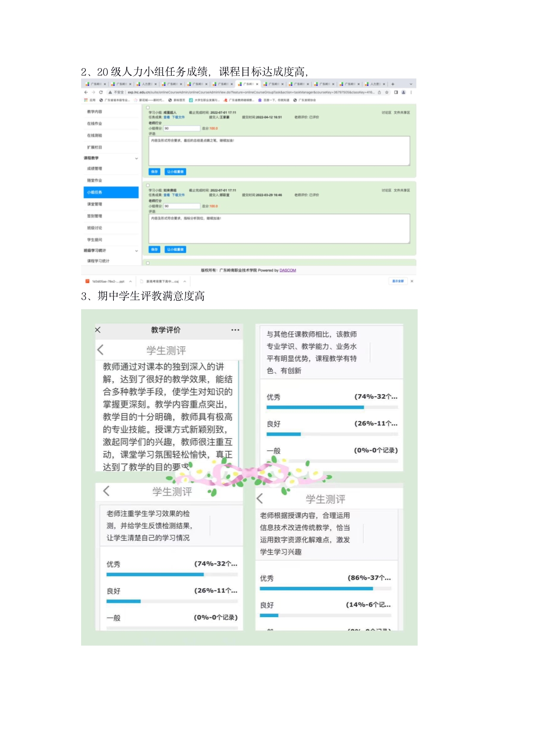Click the 应用 apps bookmark icon
This screenshot has height=756, width=535.
(86, 100)
